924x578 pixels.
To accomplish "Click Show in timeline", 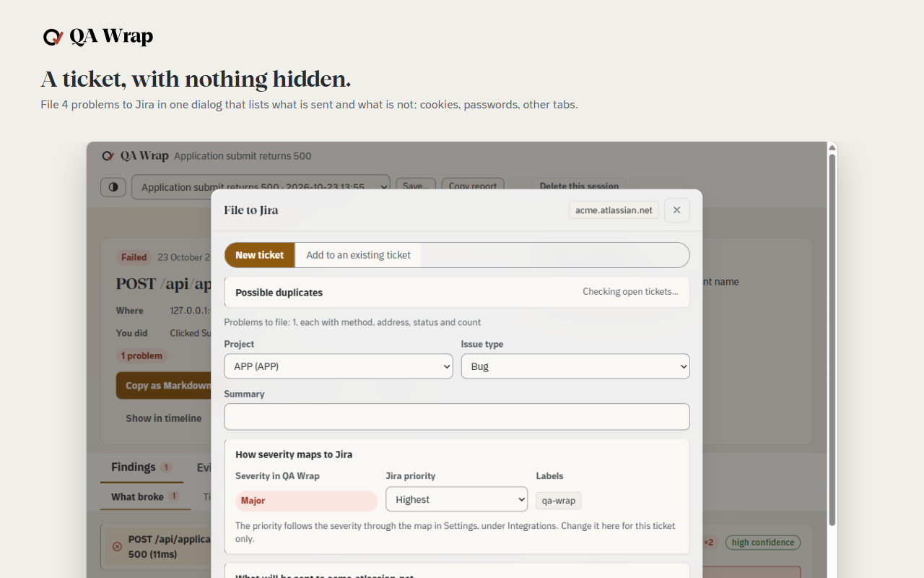I will 164,418.
